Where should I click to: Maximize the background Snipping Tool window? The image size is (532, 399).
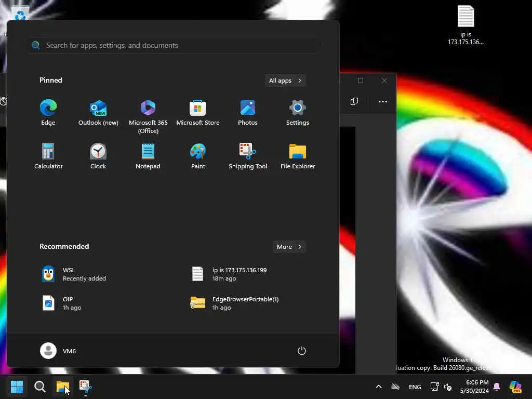361,81
